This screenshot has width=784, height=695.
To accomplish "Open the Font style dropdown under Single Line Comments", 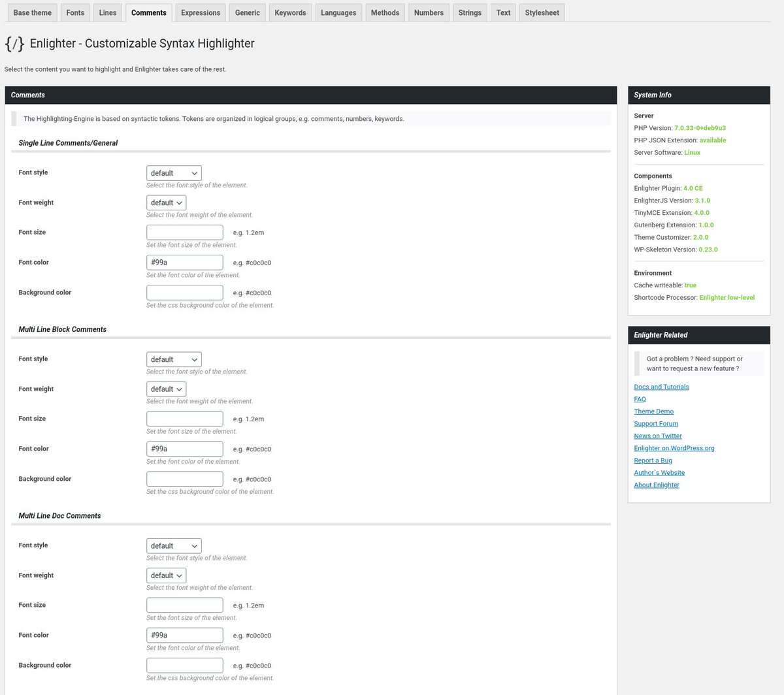I will click(173, 172).
